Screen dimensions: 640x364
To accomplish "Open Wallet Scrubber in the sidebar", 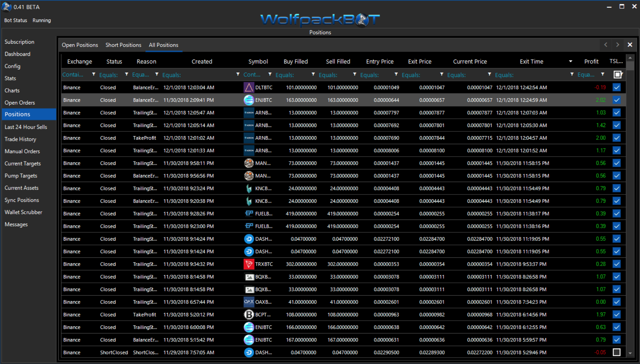I will click(24, 212).
